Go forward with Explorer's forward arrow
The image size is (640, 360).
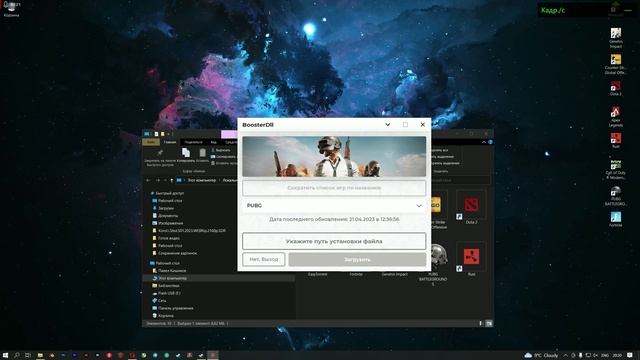(158, 180)
